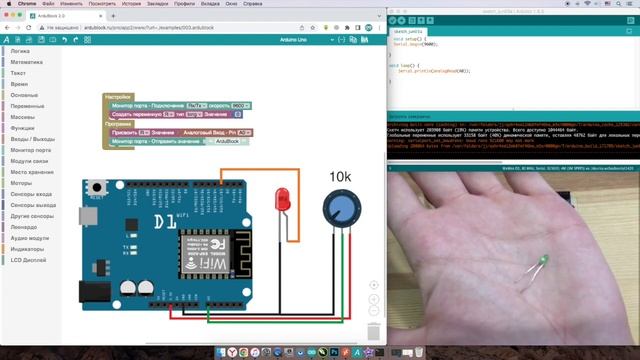This screenshot has width=640, height=360.
Task: Open the Леонардо block category
Action: [x=24, y=227]
